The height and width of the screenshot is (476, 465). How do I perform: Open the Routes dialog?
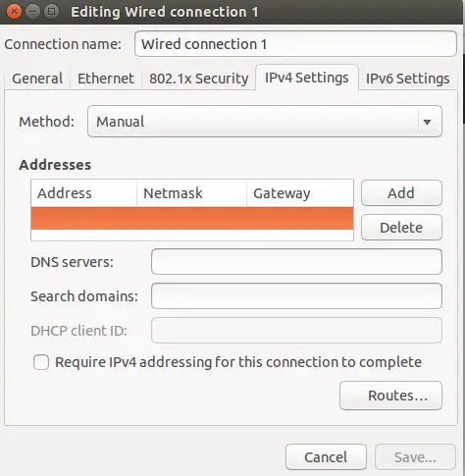(390, 396)
